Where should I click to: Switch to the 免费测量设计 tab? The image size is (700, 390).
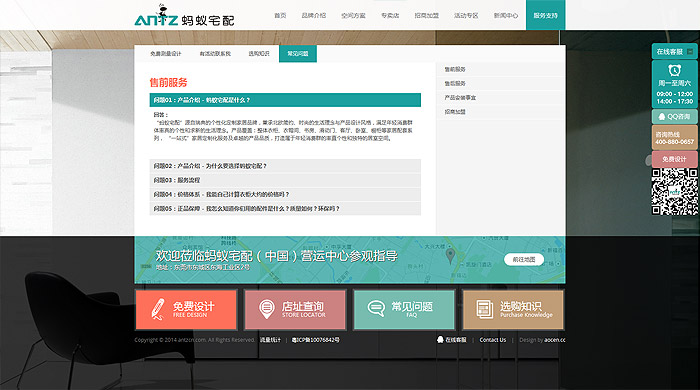coord(166,54)
